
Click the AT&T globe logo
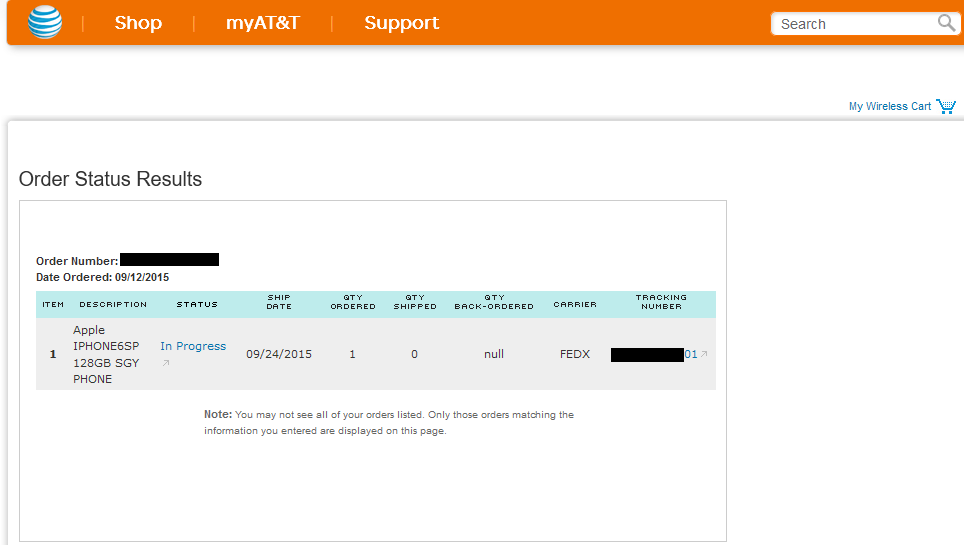[45, 22]
